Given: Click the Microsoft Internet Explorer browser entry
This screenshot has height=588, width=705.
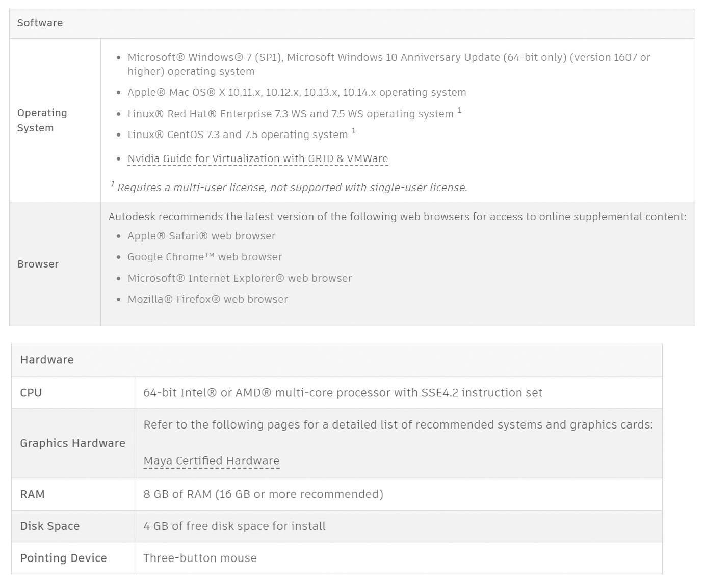Looking at the screenshot, I should [240, 278].
